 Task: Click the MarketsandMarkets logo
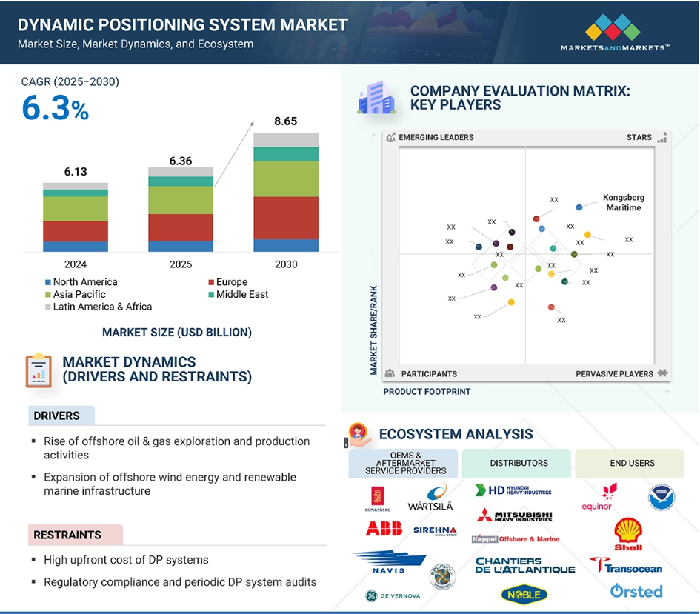[x=615, y=33]
